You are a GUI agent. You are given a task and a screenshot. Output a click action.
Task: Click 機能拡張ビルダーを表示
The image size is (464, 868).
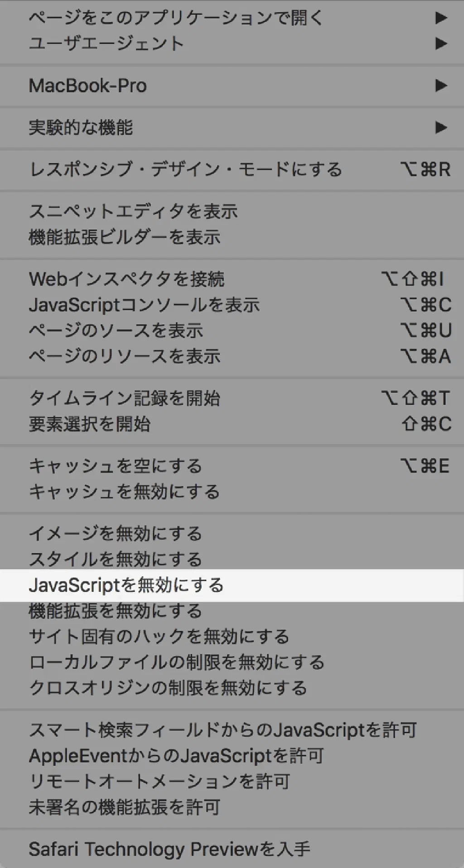point(125,237)
